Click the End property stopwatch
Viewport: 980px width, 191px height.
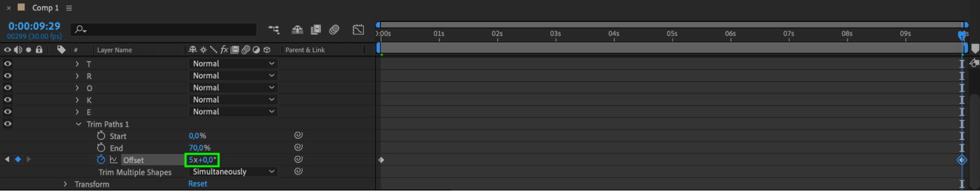(101, 148)
